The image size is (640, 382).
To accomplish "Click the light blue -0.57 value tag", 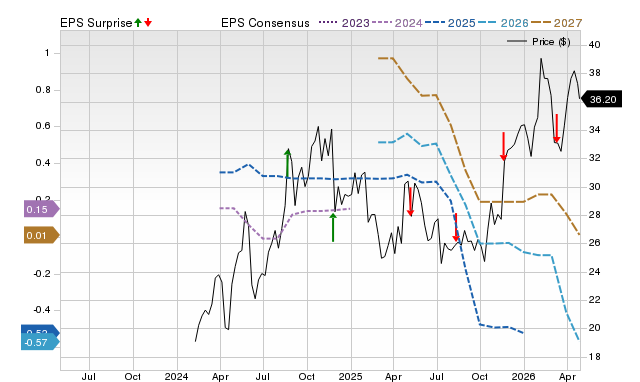I will point(40,342).
